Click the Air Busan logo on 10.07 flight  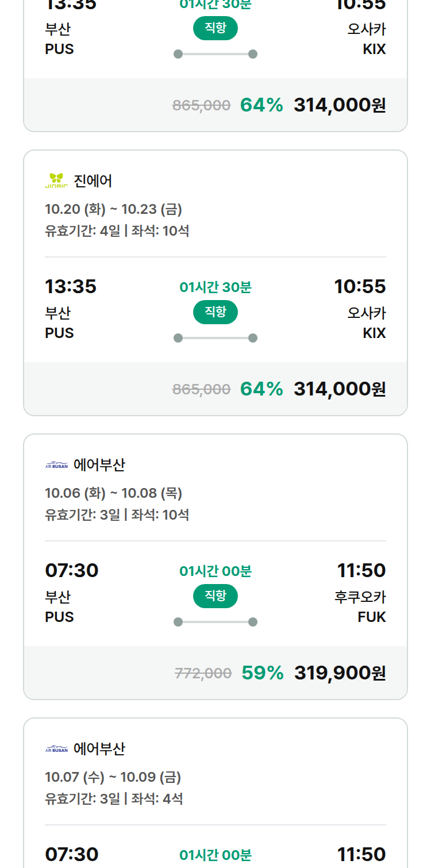pos(56,749)
